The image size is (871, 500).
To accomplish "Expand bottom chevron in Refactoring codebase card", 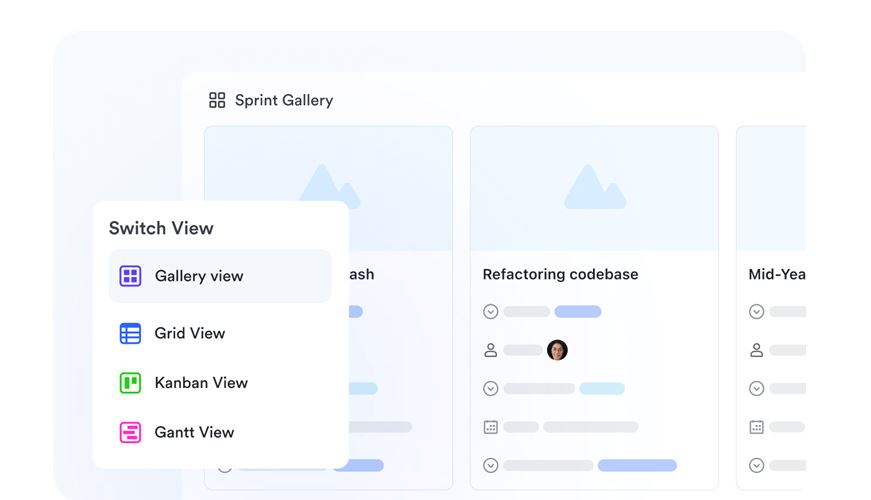I will click(490, 465).
